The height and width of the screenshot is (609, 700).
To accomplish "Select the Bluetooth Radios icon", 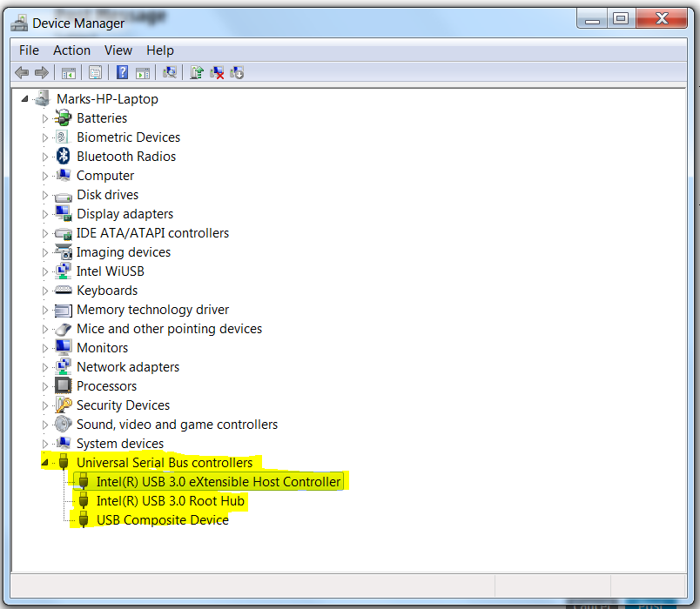I will coord(64,156).
